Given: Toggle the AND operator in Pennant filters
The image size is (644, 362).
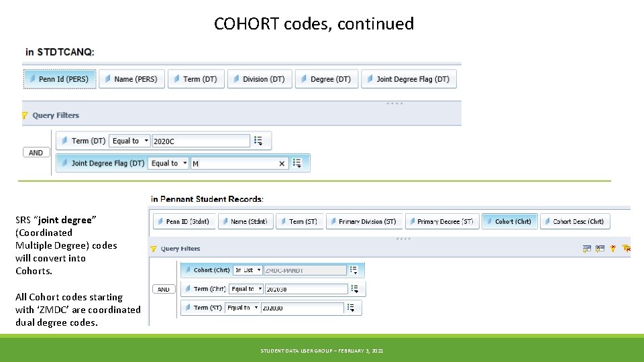Looking at the screenshot, I should pos(164,289).
